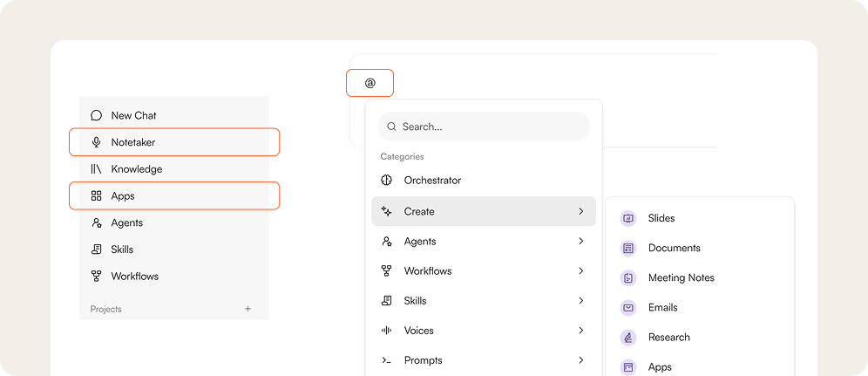Expand the Agents category chevron
Screen dimensions: 868x376
pos(580,242)
